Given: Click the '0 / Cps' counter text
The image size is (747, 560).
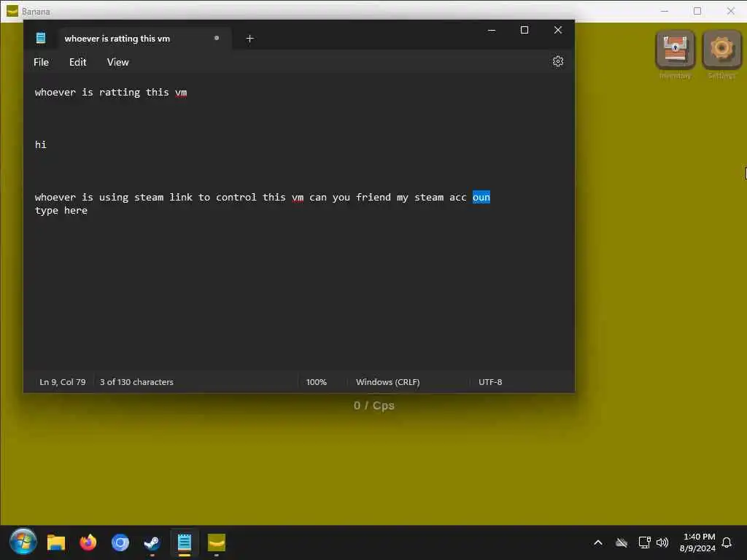Looking at the screenshot, I should pyautogui.click(x=374, y=405).
